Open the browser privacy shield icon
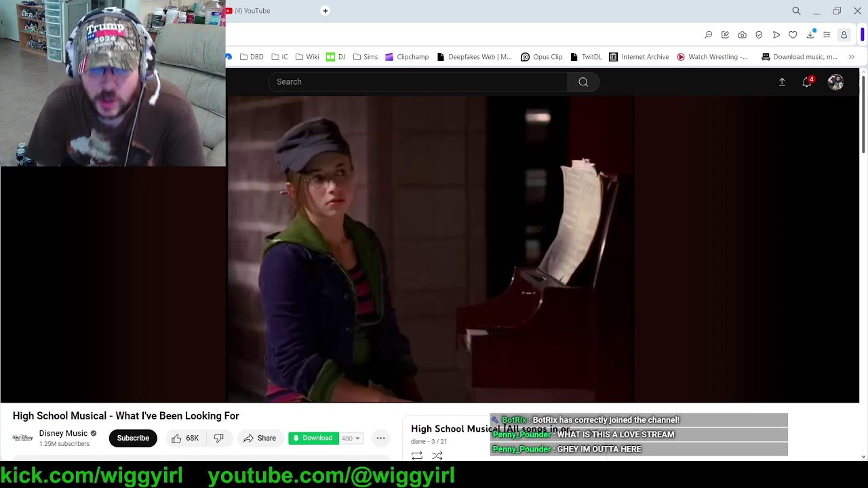The image size is (868, 488). click(x=759, y=35)
